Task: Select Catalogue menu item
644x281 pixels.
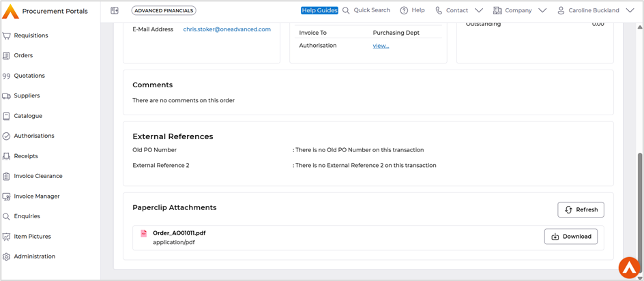Action: tap(28, 116)
